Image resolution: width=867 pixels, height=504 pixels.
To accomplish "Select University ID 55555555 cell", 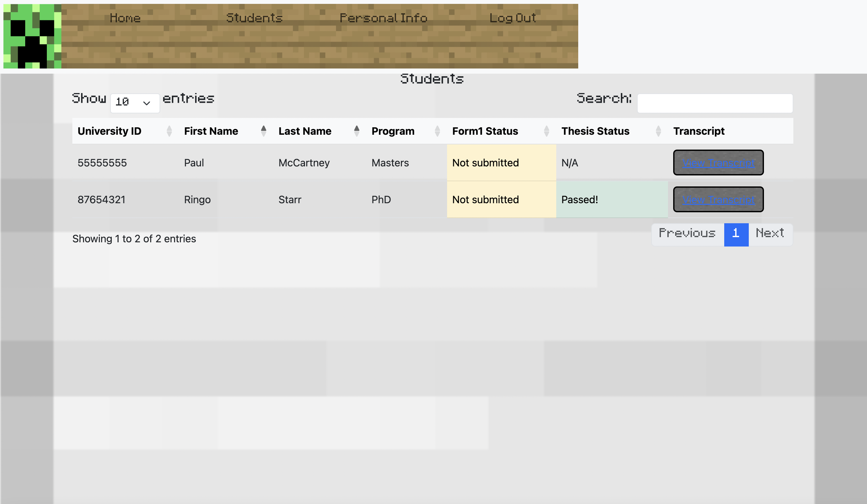I will 125,163.
